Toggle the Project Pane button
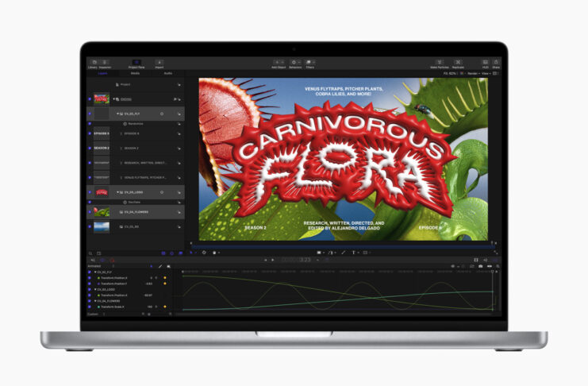This screenshot has height=386, width=588. (x=136, y=64)
